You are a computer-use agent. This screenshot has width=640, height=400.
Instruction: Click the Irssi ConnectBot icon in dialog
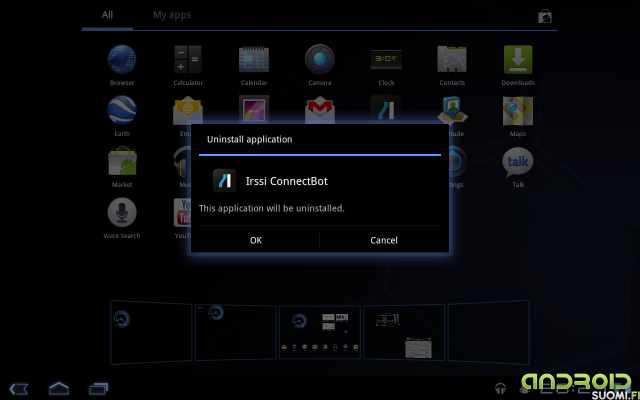[x=224, y=180]
